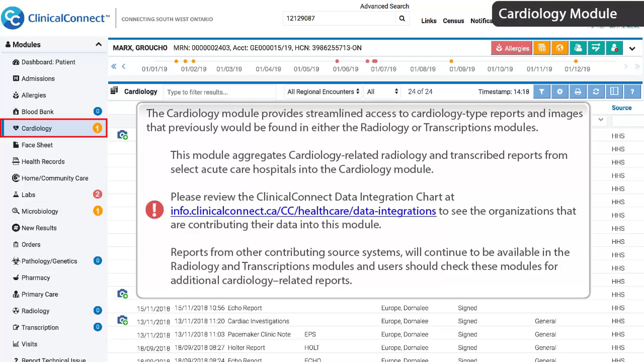644x362 pixels.
Task: Select the Echo Report 15/11/2018 10:56 row
Action: pyautogui.click(x=375, y=308)
